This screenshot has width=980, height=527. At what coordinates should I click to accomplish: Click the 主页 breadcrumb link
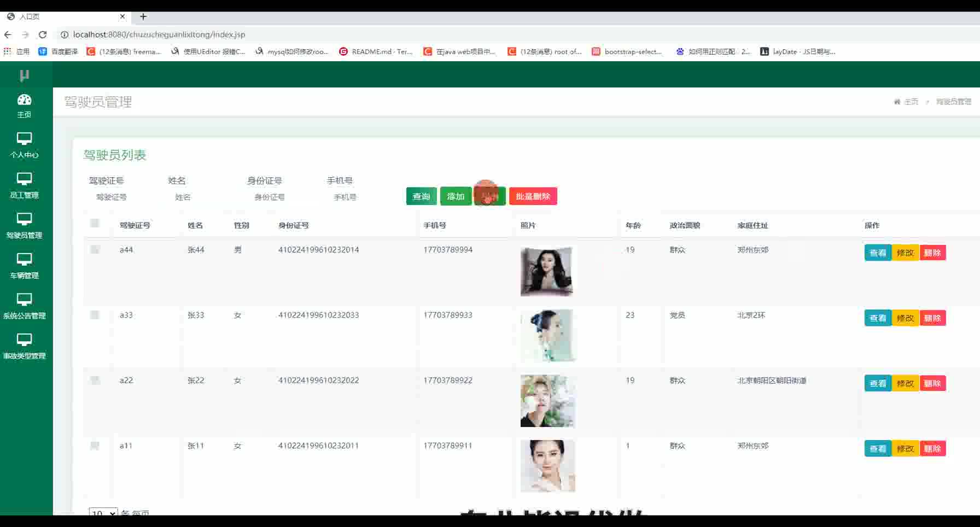(x=911, y=102)
